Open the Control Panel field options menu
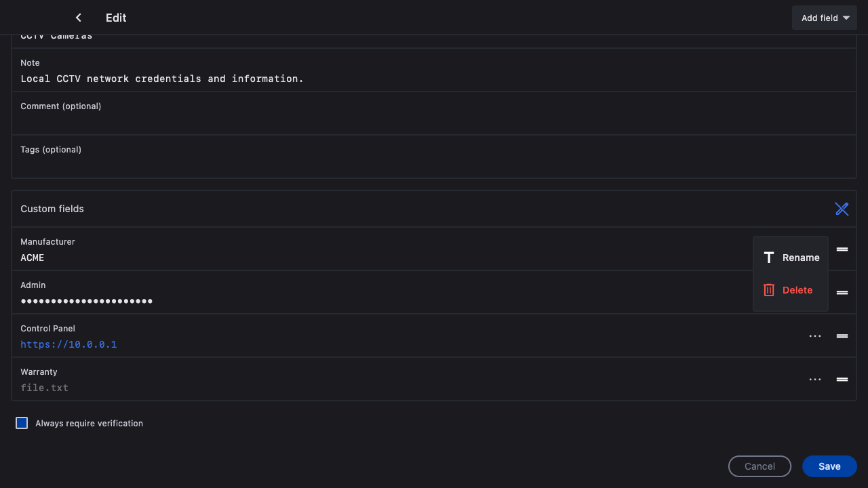The width and height of the screenshot is (868, 488). pyautogui.click(x=815, y=336)
